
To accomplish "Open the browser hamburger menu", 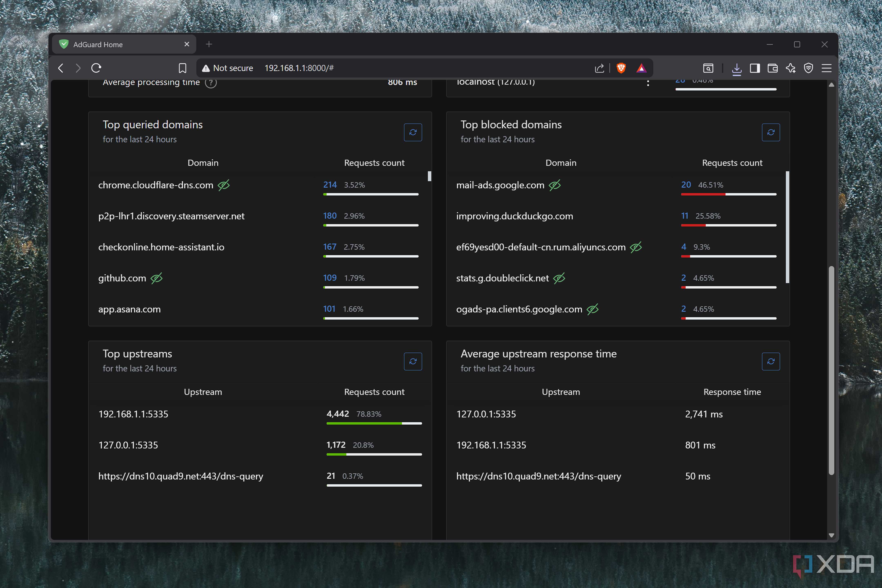I will [826, 68].
